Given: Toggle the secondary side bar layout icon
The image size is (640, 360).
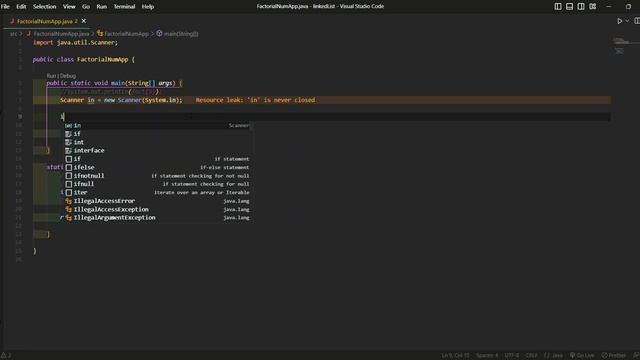Looking at the screenshot, I should coord(581,7).
